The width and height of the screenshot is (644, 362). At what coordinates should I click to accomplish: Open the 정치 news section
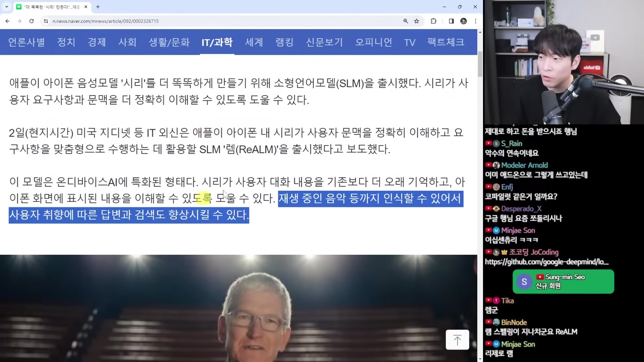click(x=66, y=42)
